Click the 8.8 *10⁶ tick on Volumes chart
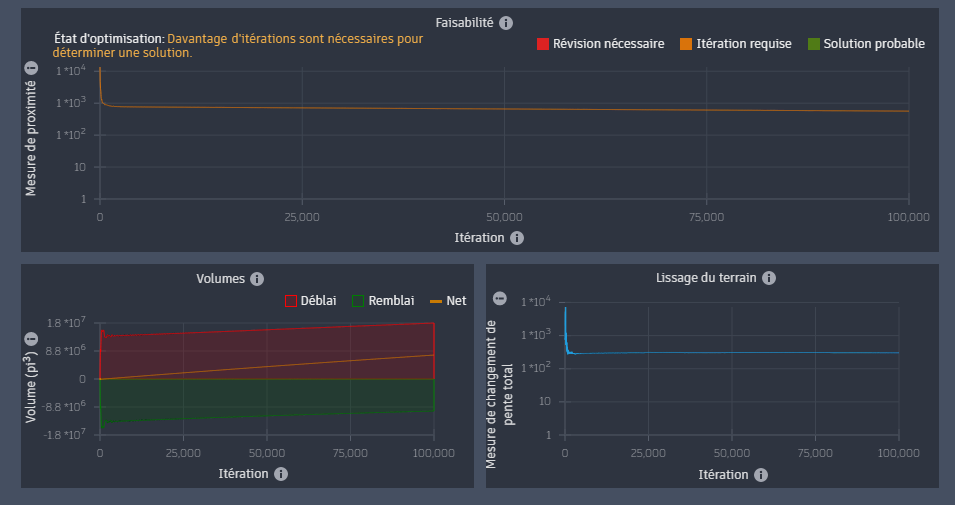This screenshot has width=955, height=505. pos(66,350)
